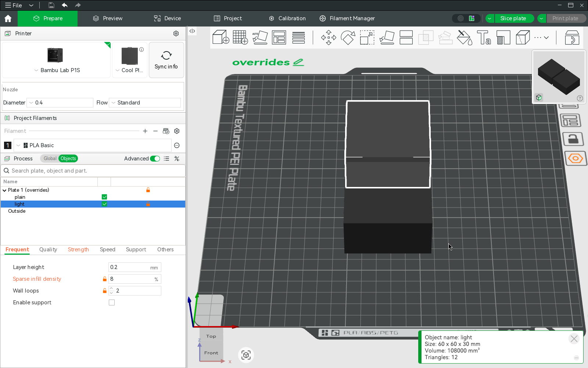
Task: Edit the overrides plate name pencil icon
Action: 298,62
